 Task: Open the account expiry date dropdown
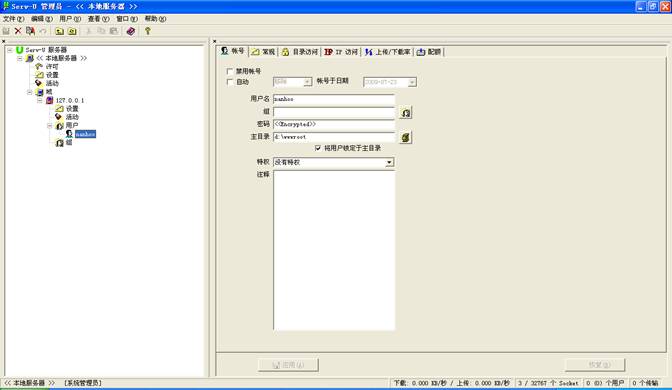click(x=411, y=82)
